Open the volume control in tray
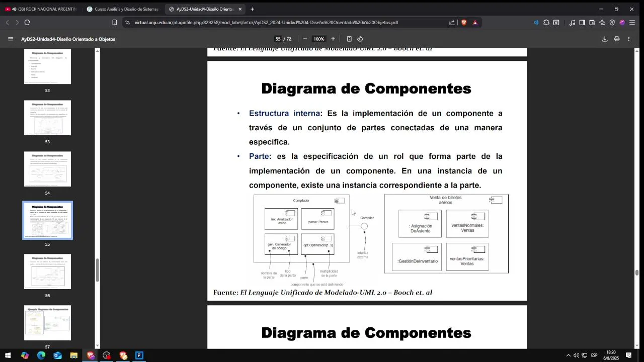Screen dimensions: 644x362 576,355
